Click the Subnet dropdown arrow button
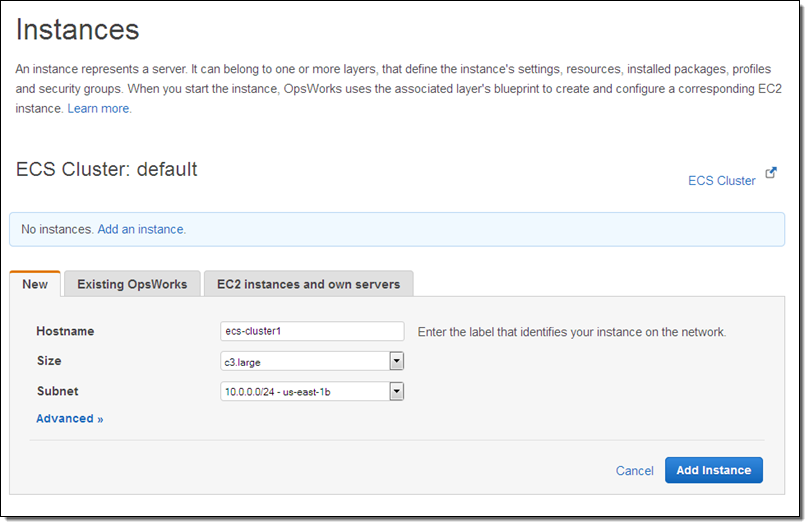 (x=396, y=391)
